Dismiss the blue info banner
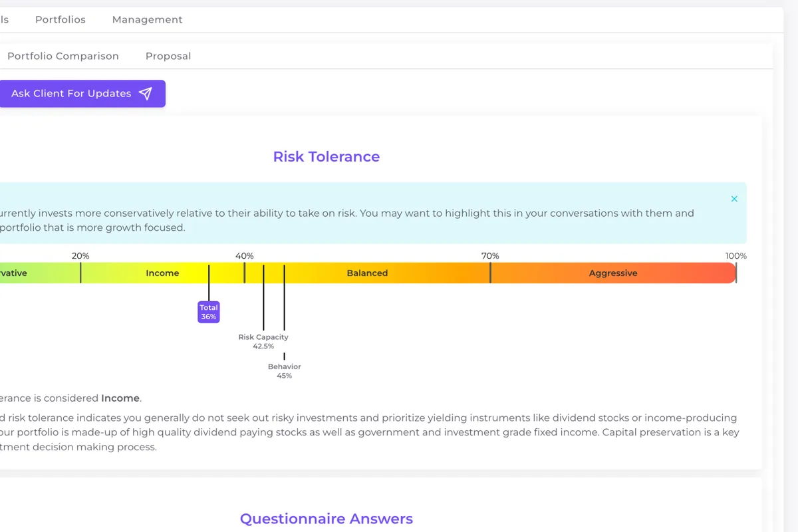 (734, 199)
